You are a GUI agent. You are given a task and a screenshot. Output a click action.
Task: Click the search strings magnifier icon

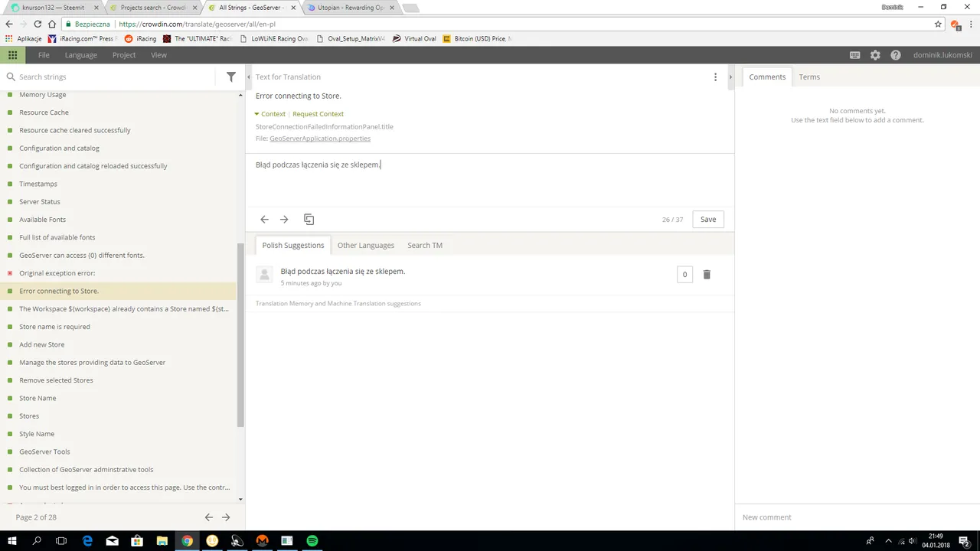(x=11, y=77)
